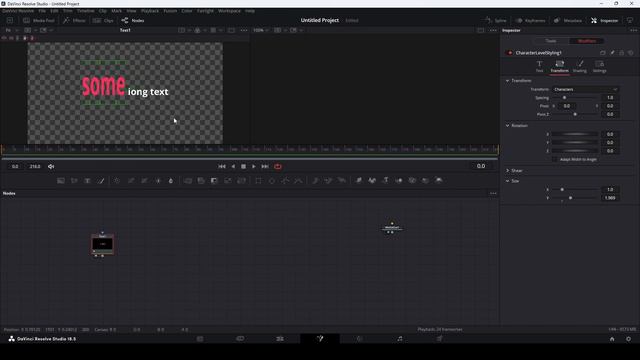Select the MediaOut1 node
This screenshot has height=360, width=640.
coord(392,228)
